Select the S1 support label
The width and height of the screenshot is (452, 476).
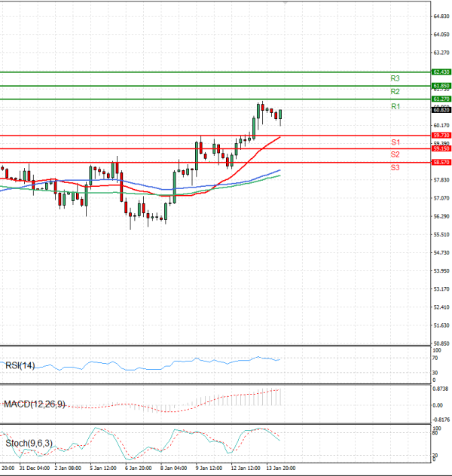(x=395, y=142)
